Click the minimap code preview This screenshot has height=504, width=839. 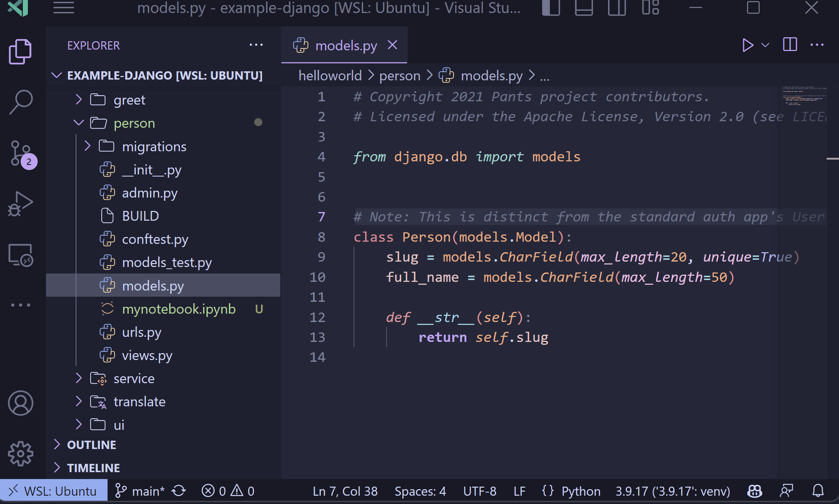[x=804, y=96]
